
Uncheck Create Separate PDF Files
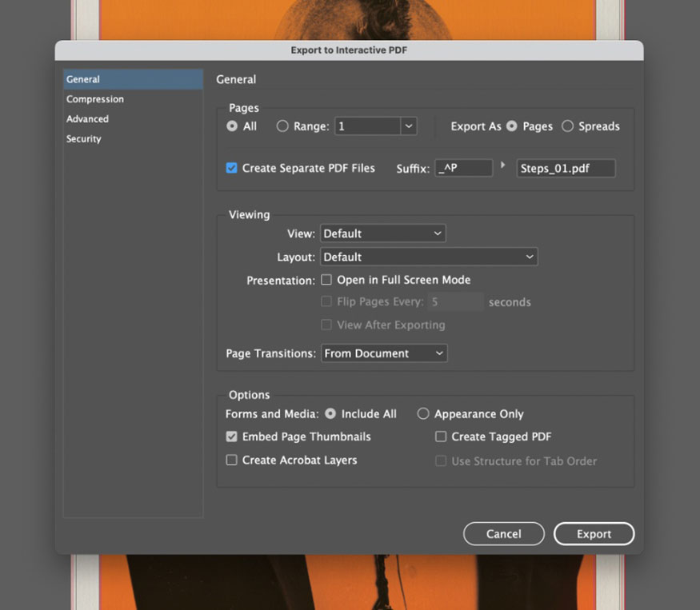point(231,168)
